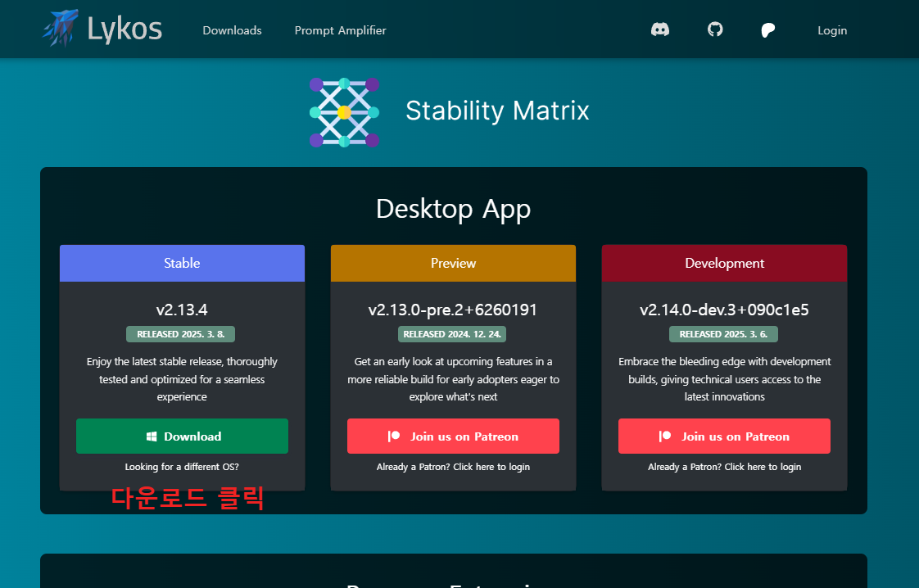The width and height of the screenshot is (919, 588).
Task: Open Prompt Amplifier in the navbar
Action: pos(340,30)
